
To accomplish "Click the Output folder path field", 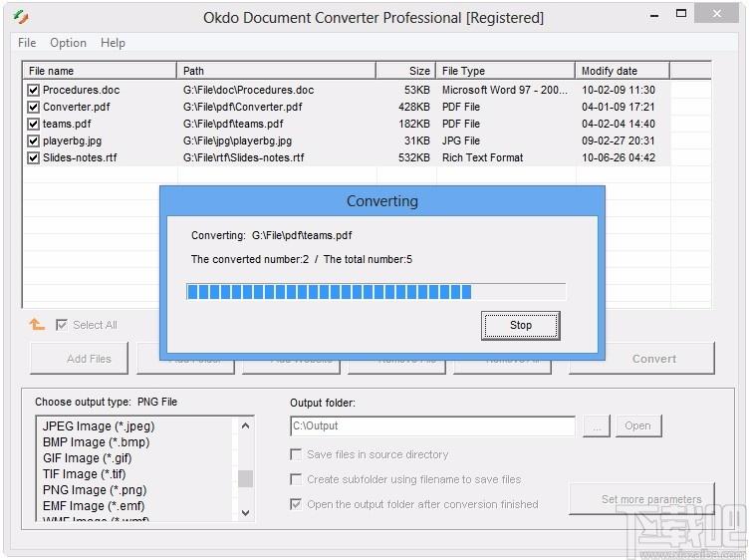I will point(432,426).
